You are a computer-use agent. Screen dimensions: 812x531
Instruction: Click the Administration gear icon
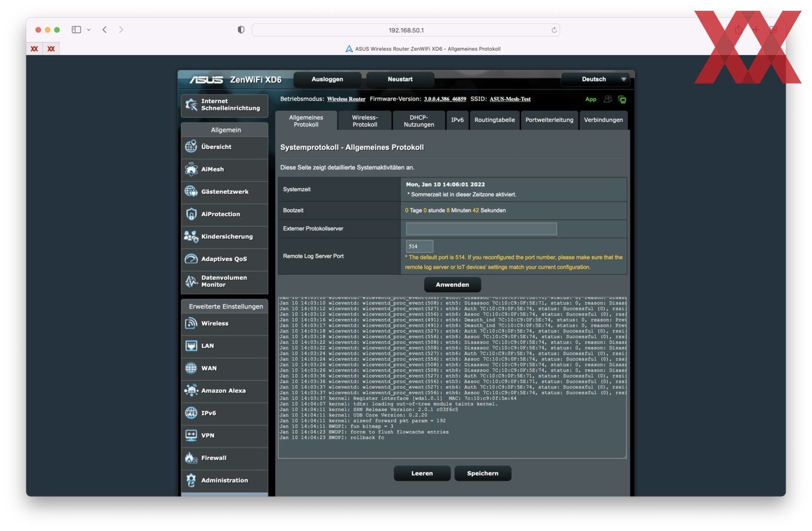coord(191,480)
